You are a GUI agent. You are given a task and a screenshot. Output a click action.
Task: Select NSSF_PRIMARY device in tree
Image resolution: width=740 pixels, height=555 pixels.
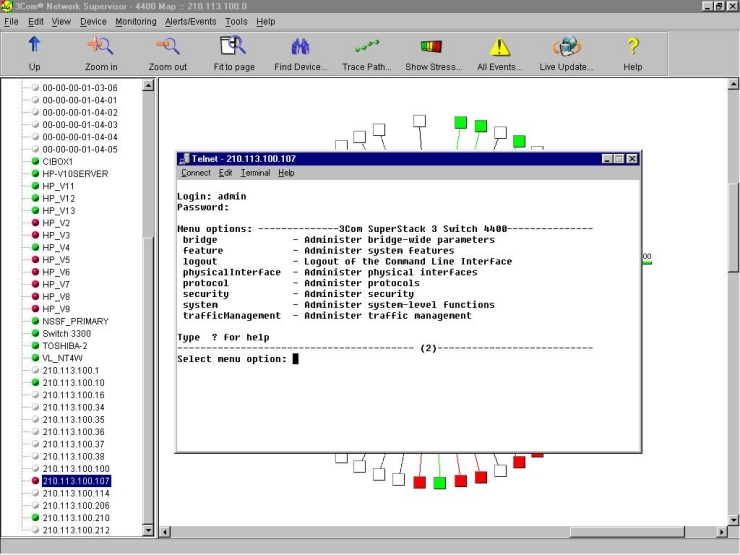click(x=75, y=321)
